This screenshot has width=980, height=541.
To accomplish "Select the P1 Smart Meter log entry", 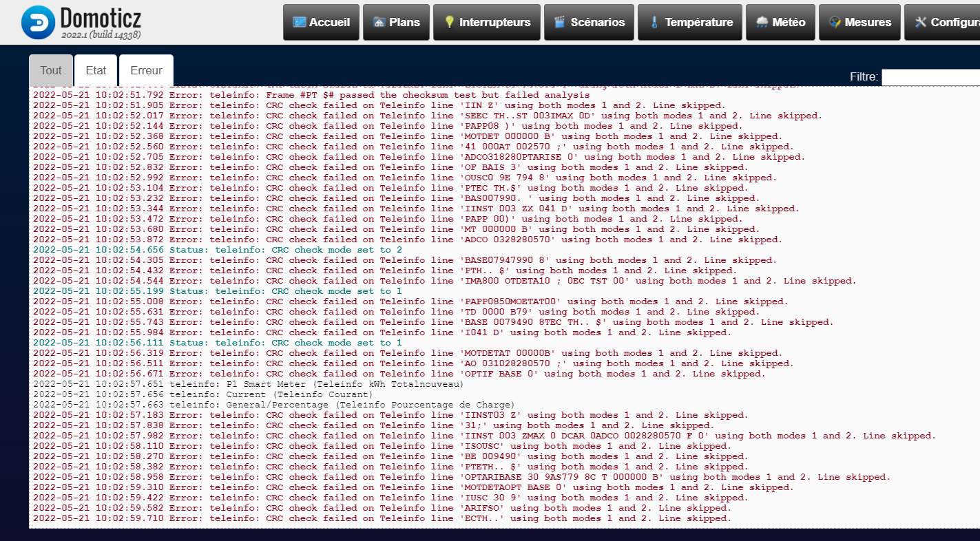I will [249, 384].
